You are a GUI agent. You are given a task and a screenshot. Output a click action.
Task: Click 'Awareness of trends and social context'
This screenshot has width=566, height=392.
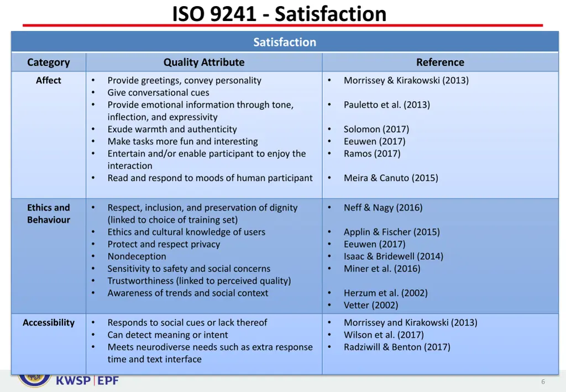[x=188, y=292]
